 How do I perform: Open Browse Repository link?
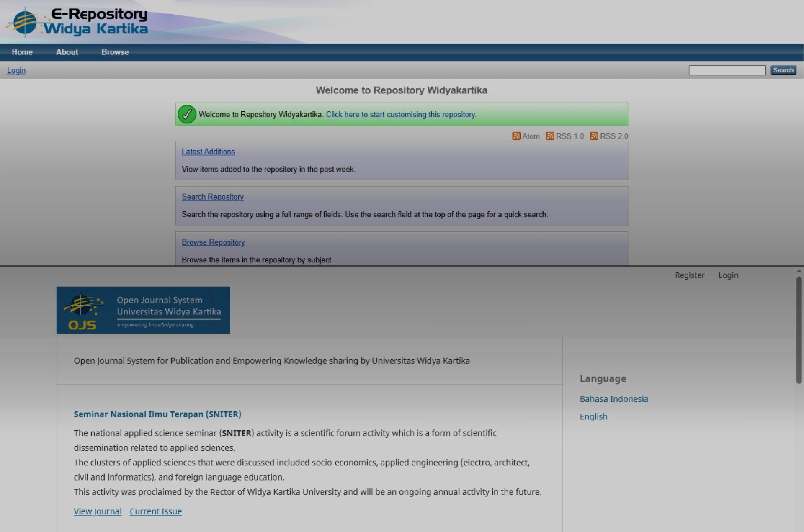(x=213, y=242)
